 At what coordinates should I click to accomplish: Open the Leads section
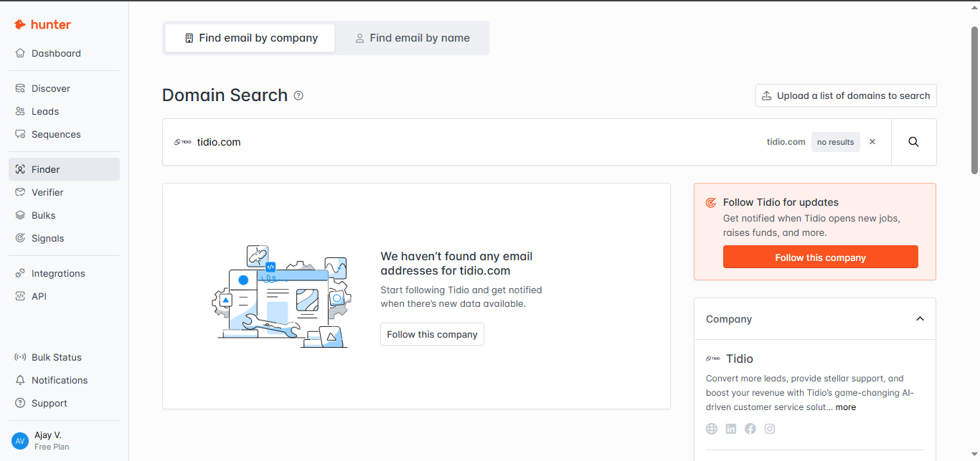pos(64,111)
